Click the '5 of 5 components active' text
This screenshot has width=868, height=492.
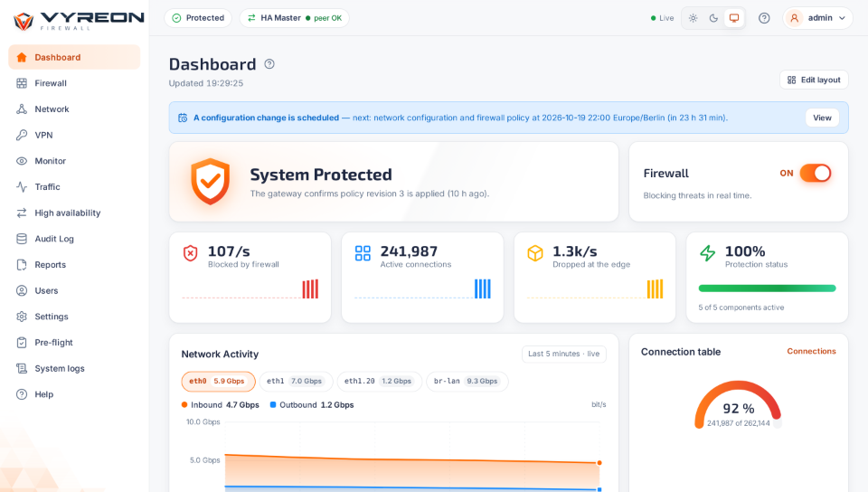point(741,307)
